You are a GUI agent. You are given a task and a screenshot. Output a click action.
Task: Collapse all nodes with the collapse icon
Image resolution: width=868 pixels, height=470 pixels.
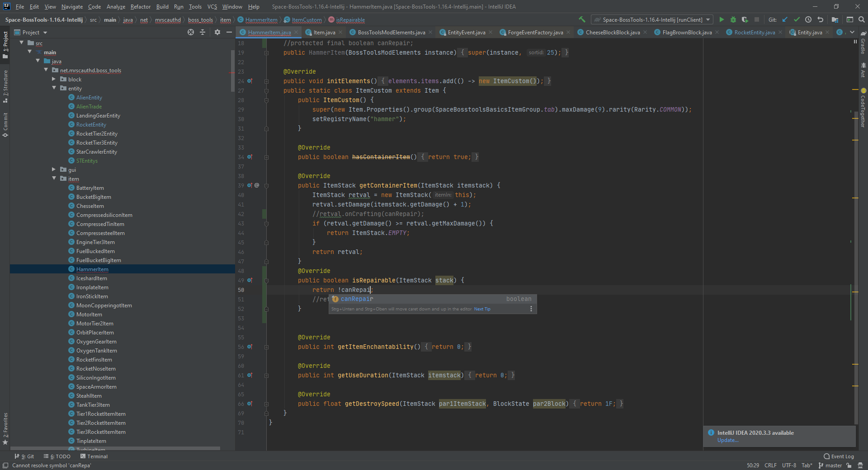[x=202, y=32]
